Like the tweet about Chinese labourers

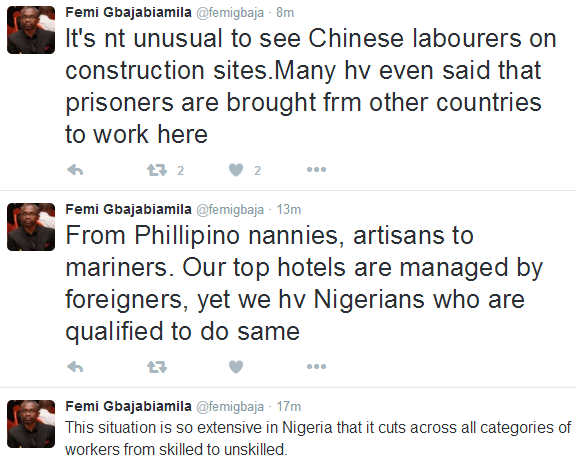pos(236,170)
